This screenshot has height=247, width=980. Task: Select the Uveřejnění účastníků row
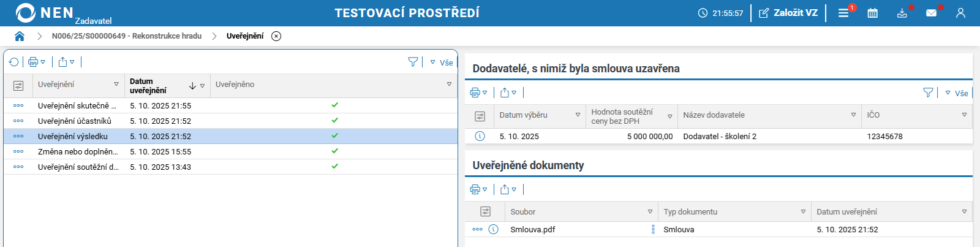click(75, 121)
